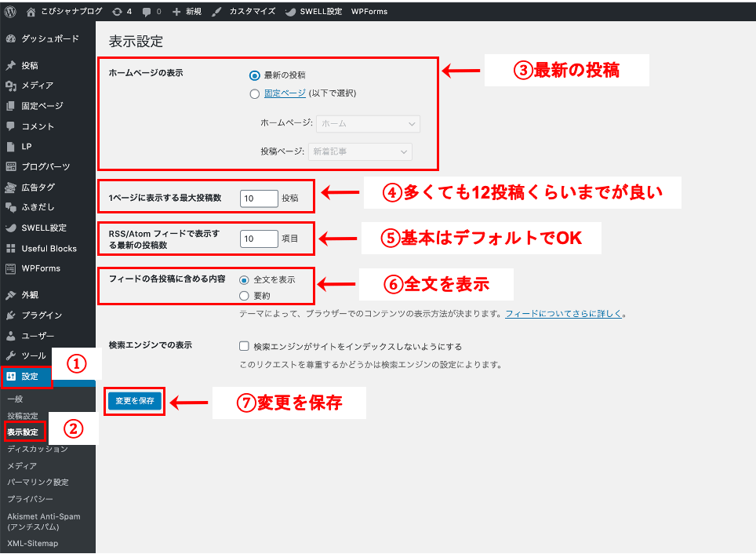
Task: Click the ユーザー person icon
Action: pos(11,336)
